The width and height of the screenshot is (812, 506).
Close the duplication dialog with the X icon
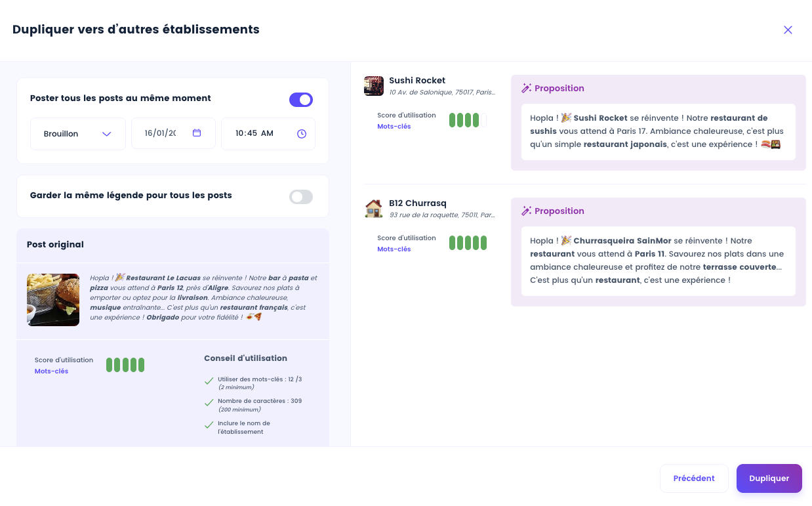[x=788, y=30]
